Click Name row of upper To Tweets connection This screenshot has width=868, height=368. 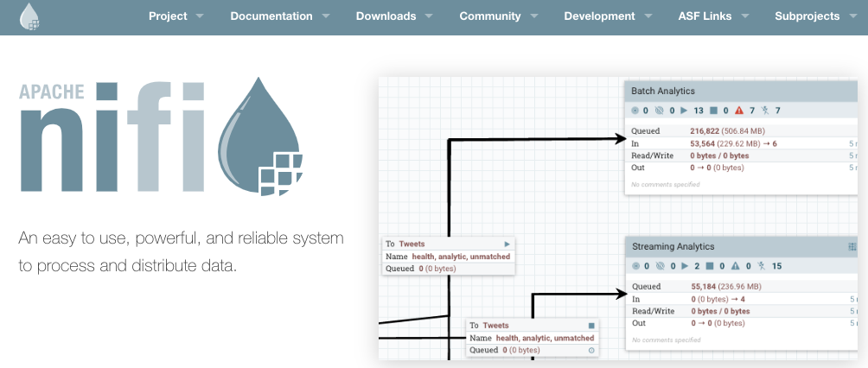click(x=449, y=257)
